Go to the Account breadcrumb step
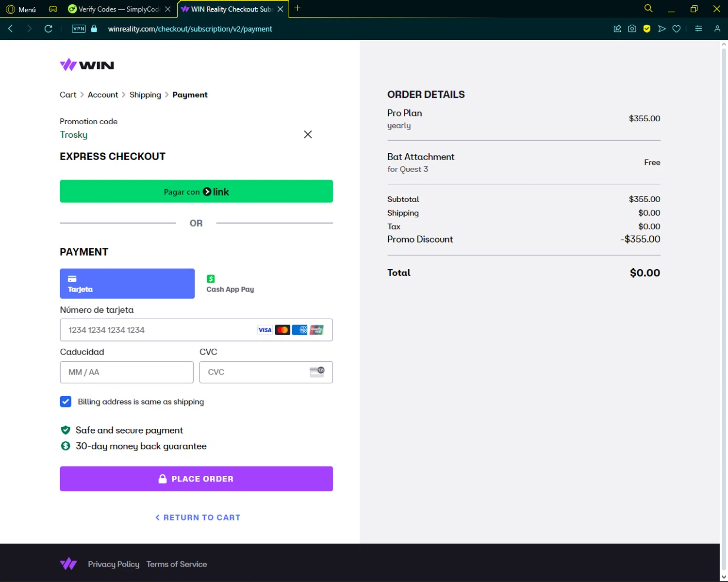 103,95
